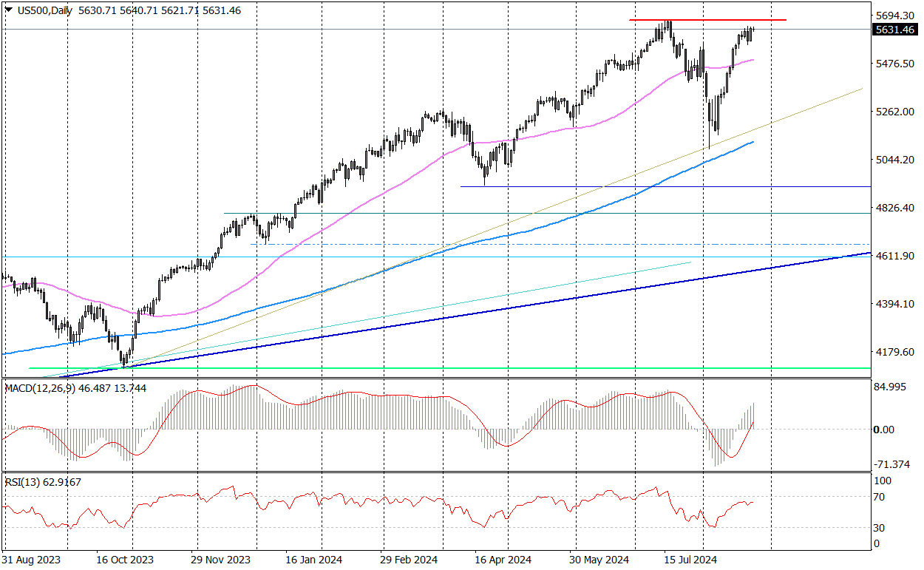Click the RSI scale label 70
Screen dimensions: 924x570
pos(880,497)
